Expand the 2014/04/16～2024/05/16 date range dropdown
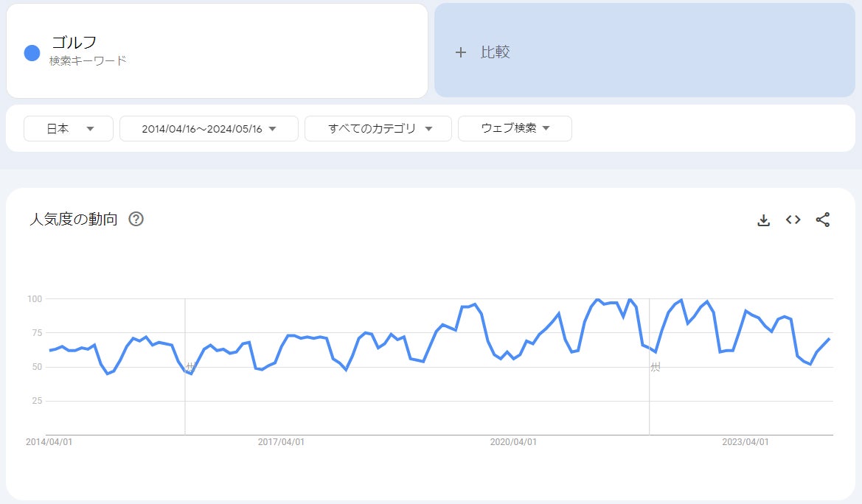This screenshot has height=504, width=862. [209, 128]
